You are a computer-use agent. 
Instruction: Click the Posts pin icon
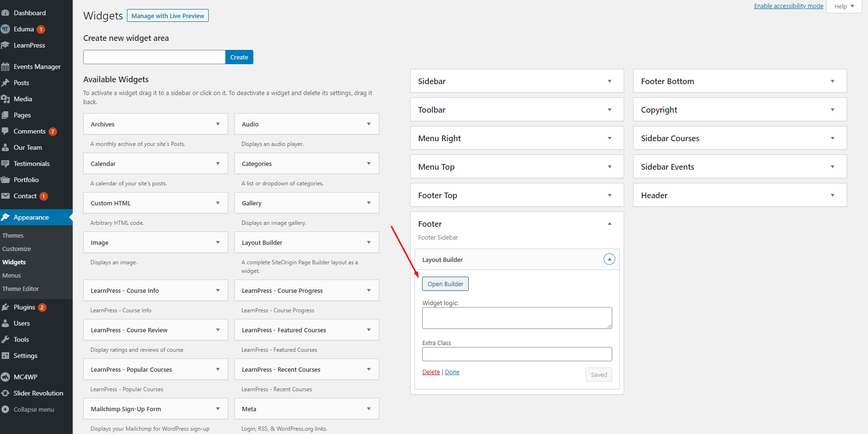(x=5, y=83)
